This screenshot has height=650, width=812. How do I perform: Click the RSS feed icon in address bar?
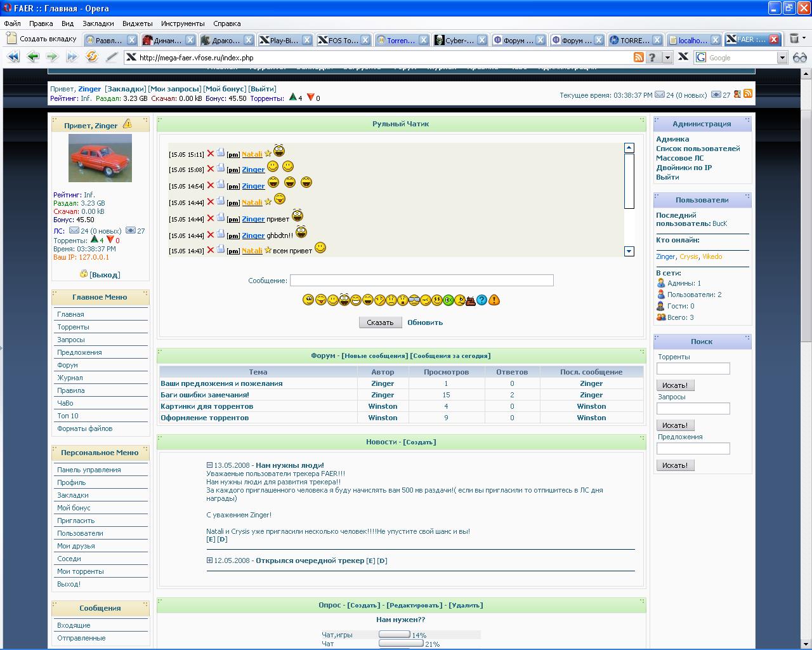[639, 57]
